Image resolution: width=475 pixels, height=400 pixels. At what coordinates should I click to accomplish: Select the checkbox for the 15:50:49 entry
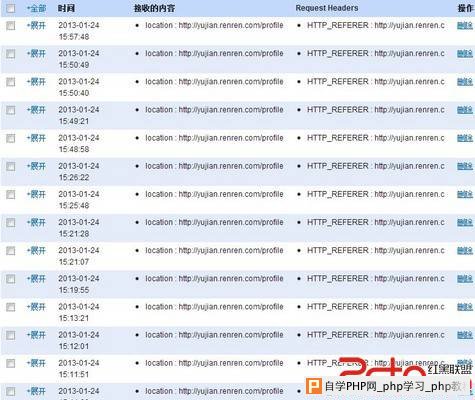point(11,54)
